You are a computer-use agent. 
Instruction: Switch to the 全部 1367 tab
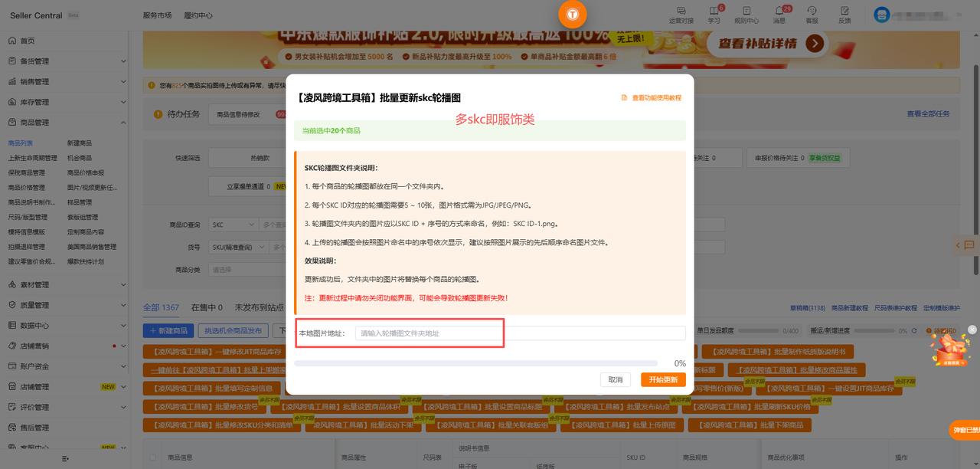tap(161, 307)
